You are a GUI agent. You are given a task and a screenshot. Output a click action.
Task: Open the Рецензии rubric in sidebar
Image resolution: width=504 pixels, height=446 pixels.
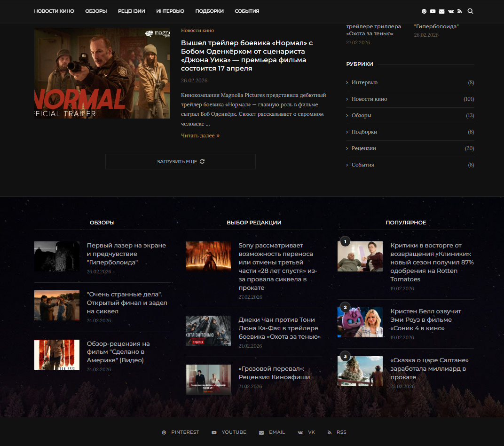pos(363,148)
